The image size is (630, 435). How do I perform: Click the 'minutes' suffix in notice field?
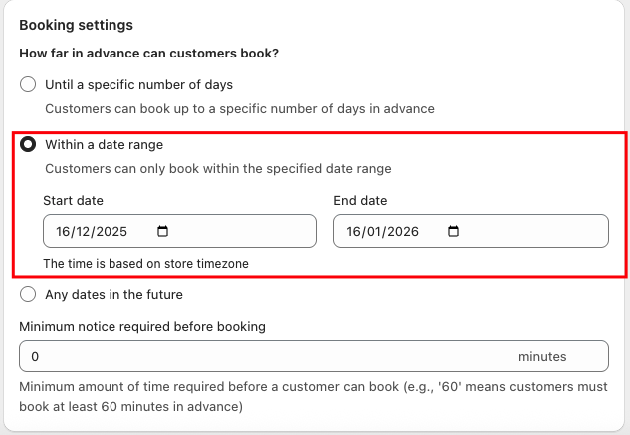coord(542,356)
